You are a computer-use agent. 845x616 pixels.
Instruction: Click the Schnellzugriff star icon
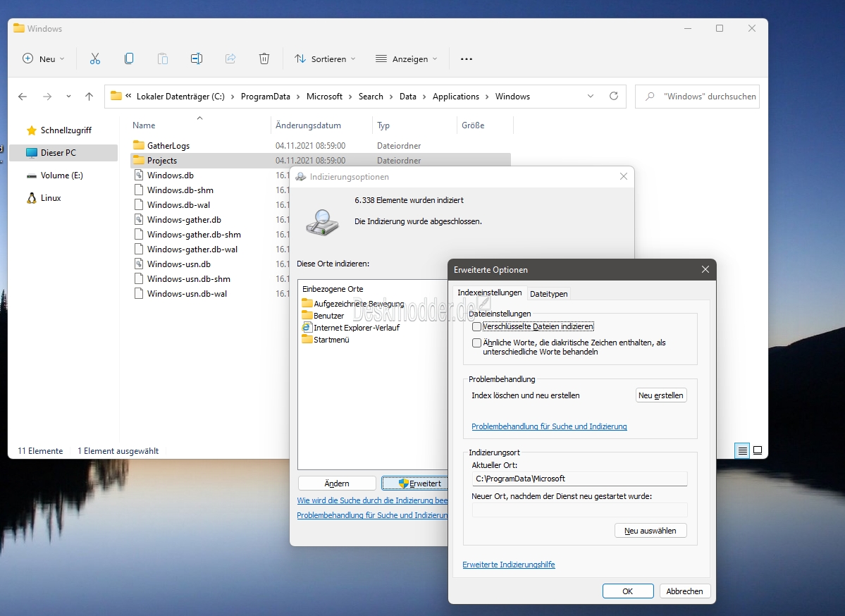32,130
